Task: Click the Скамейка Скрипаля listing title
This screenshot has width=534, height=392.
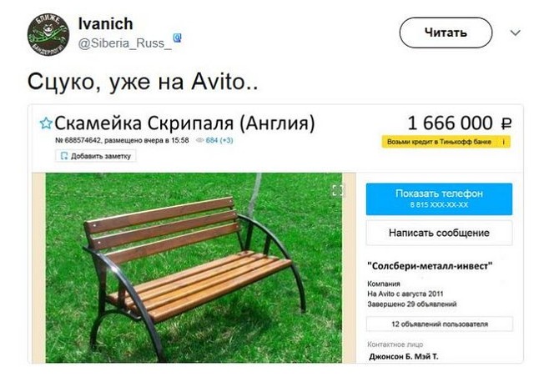Action: tap(184, 123)
